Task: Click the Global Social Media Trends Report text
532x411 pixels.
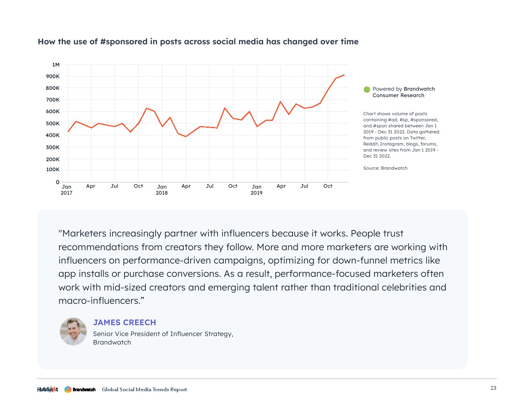Action: point(144,389)
